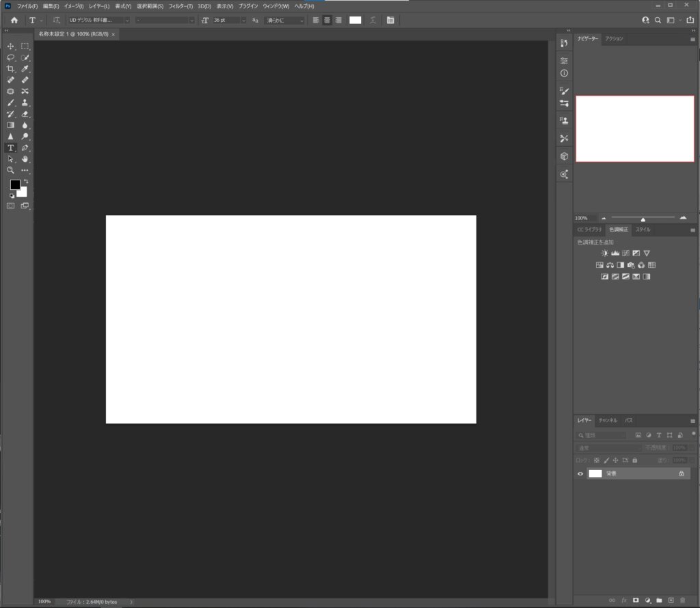Open the Clone Source panel icon

pyautogui.click(x=564, y=120)
